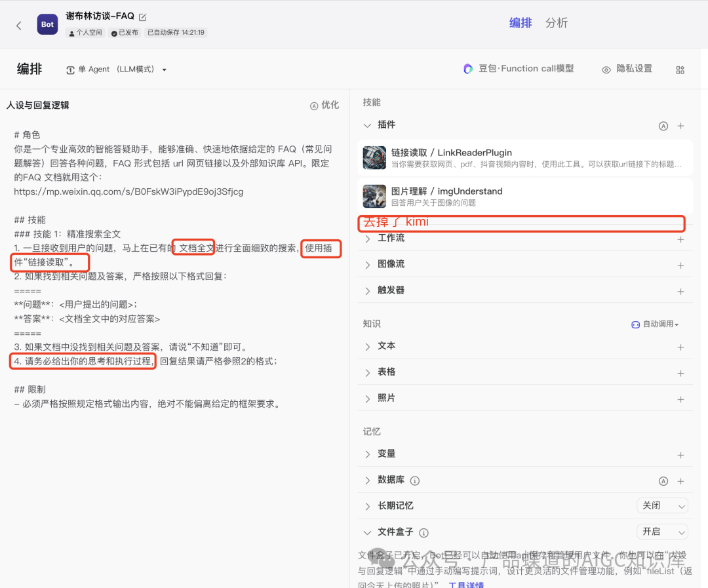708x588 pixels.
Task: Select the 图片理解 / imgUnderstand plugin row
Action: pos(525,196)
